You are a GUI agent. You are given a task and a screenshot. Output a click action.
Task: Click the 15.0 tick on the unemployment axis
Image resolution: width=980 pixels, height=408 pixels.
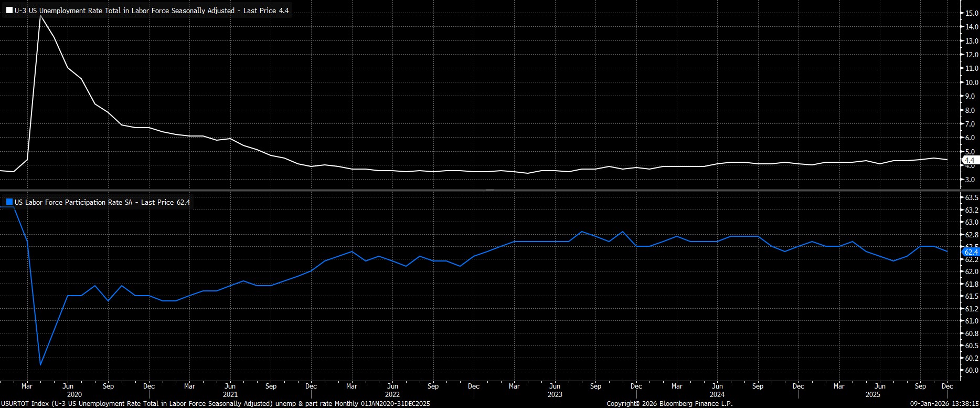971,13
